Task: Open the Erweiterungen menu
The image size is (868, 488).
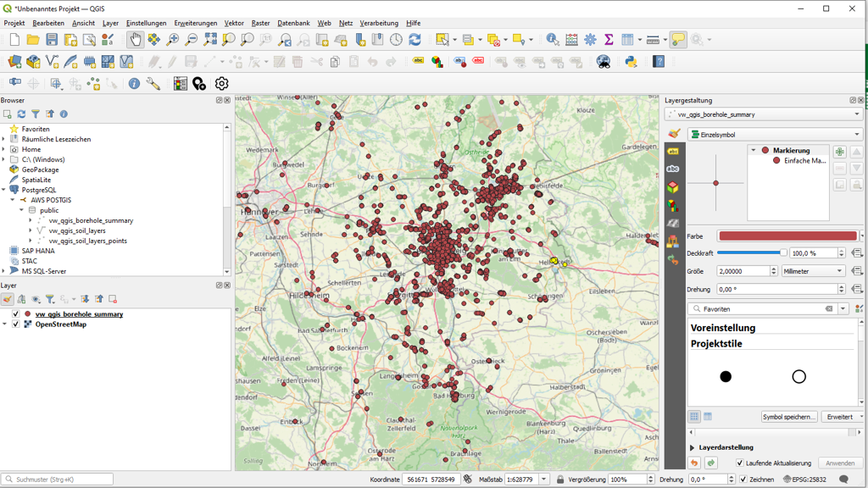Action: pyautogui.click(x=196, y=24)
